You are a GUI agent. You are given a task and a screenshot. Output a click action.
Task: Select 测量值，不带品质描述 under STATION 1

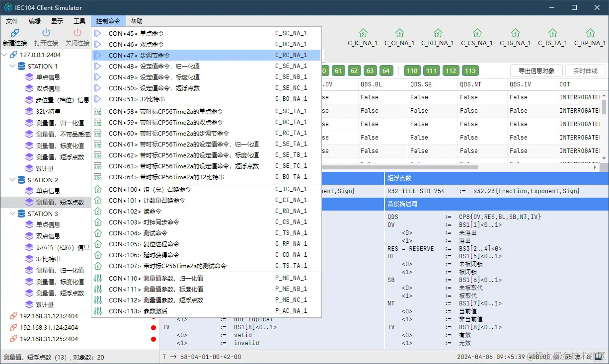coord(63,134)
